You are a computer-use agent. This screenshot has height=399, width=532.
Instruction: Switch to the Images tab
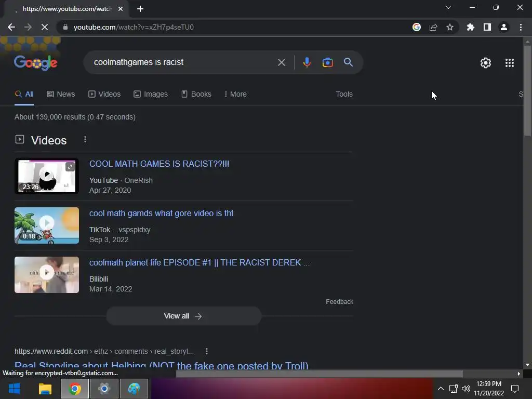[151, 95]
